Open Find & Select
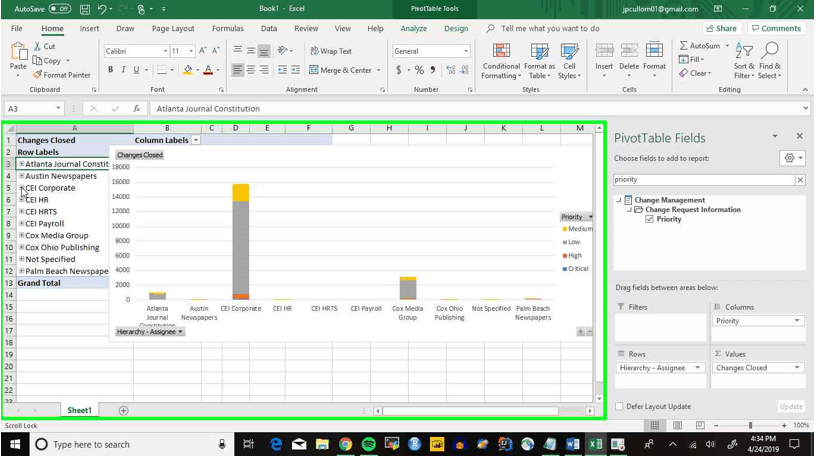This screenshot has height=457, width=816. [770, 61]
